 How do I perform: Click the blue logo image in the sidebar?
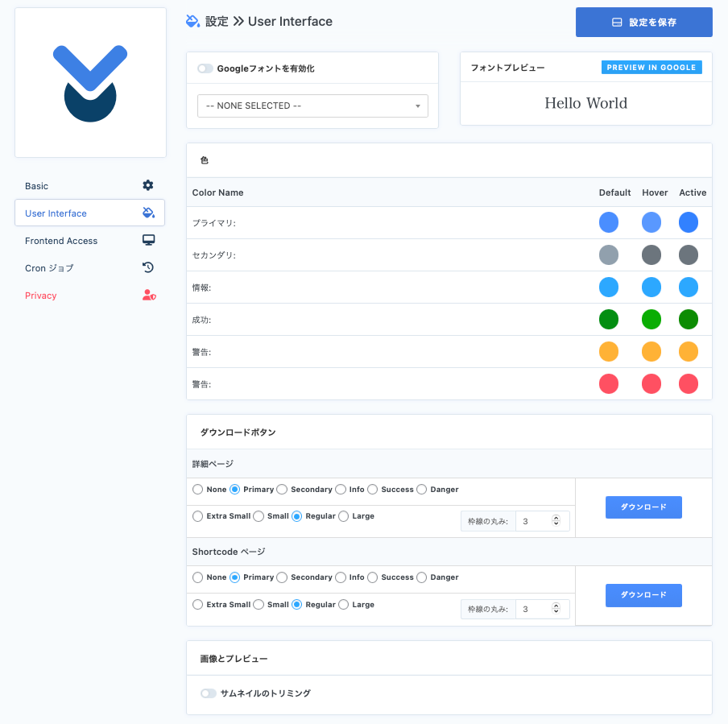point(90,83)
